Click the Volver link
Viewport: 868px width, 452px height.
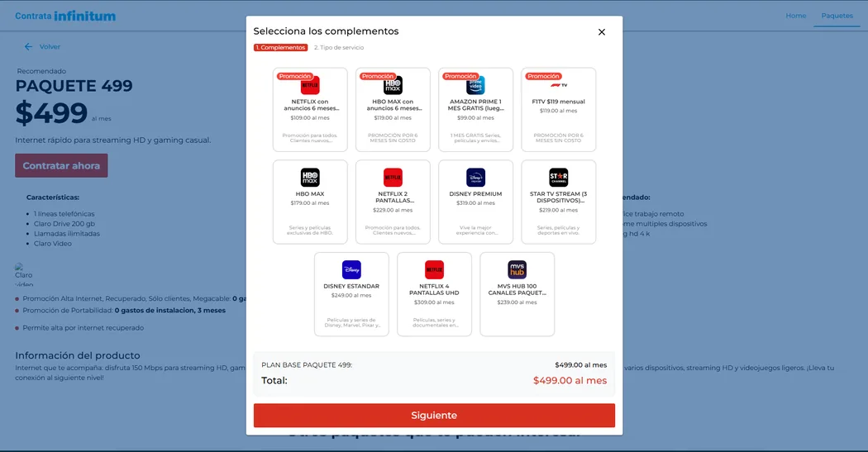tap(50, 47)
